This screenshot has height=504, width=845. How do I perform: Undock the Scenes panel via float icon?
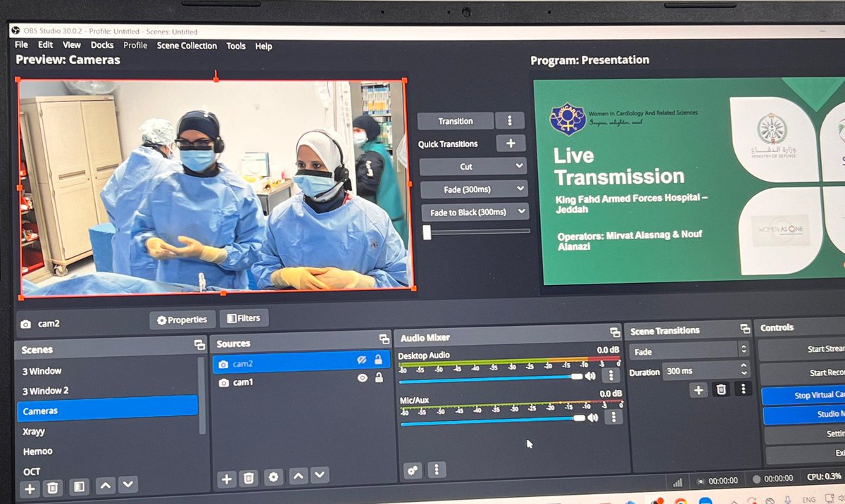point(199,345)
